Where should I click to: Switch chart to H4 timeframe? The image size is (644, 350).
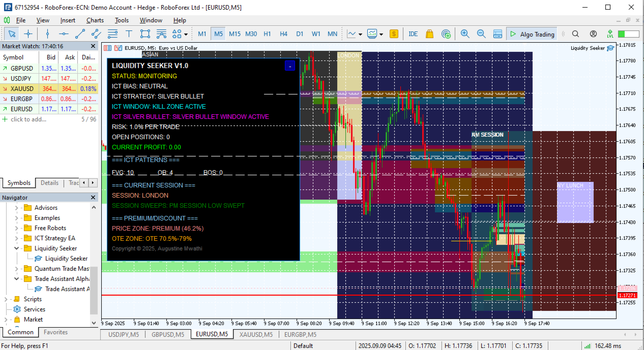pos(283,34)
